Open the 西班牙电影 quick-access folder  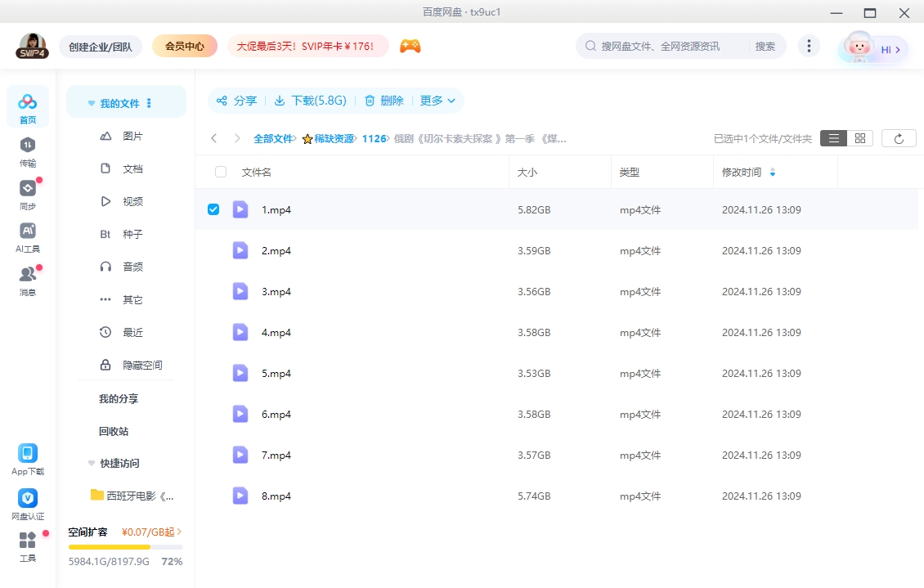(x=132, y=496)
